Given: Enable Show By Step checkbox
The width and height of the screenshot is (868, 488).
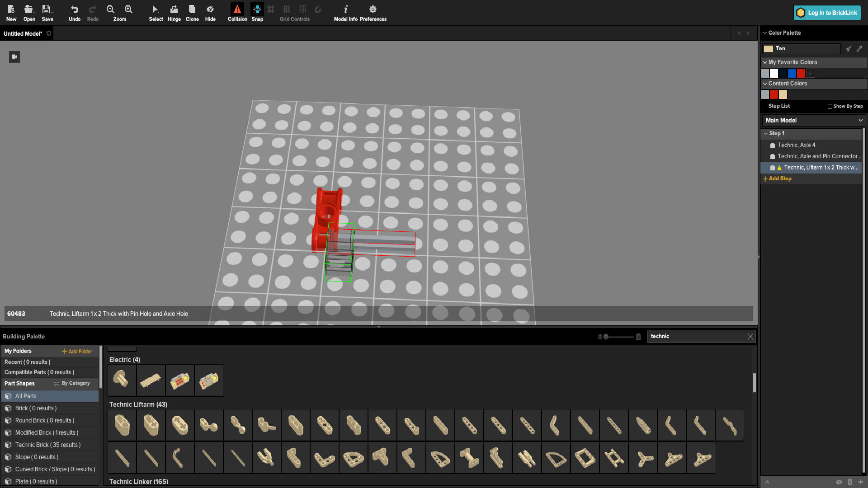Looking at the screenshot, I should tap(830, 107).
